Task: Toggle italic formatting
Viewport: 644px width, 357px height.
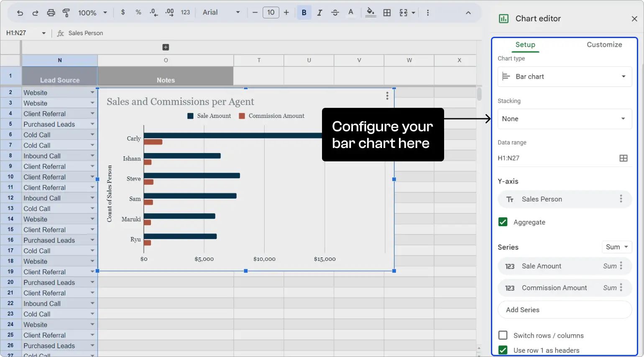Action: coord(319,13)
